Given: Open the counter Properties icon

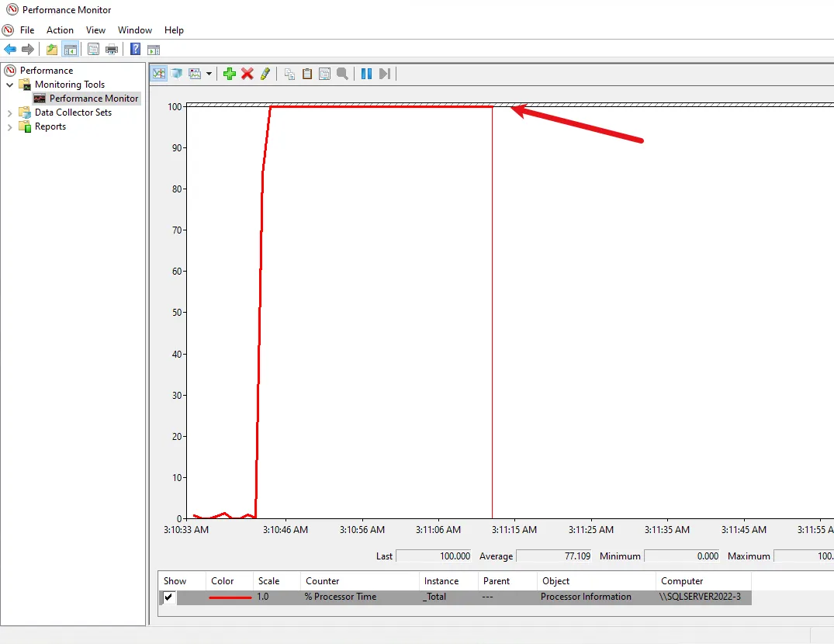Looking at the screenshot, I should (x=324, y=74).
